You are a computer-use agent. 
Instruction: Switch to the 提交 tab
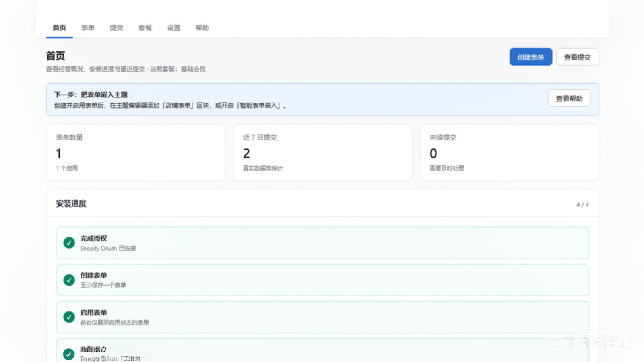coord(116,28)
